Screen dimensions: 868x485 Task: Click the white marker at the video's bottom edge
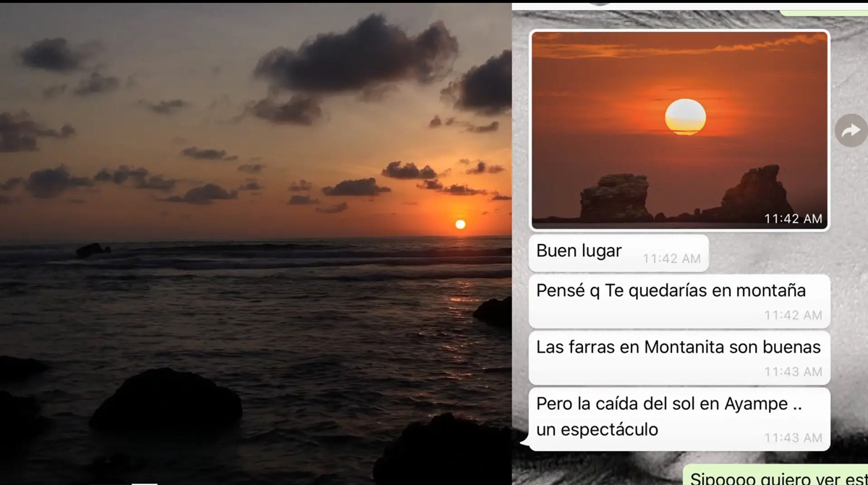pyautogui.click(x=144, y=482)
